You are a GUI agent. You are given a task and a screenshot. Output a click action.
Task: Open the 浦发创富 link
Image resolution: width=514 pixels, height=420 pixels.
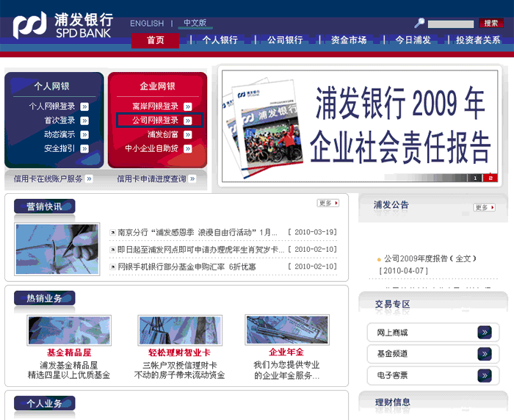(163, 134)
